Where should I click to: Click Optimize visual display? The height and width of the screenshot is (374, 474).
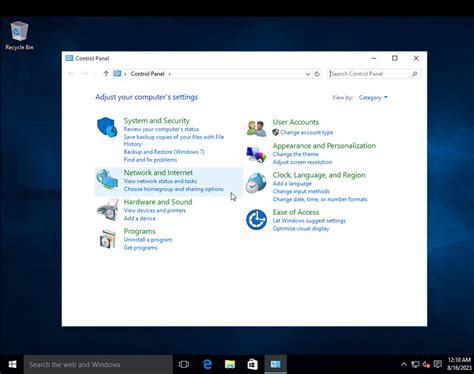pyautogui.click(x=301, y=229)
